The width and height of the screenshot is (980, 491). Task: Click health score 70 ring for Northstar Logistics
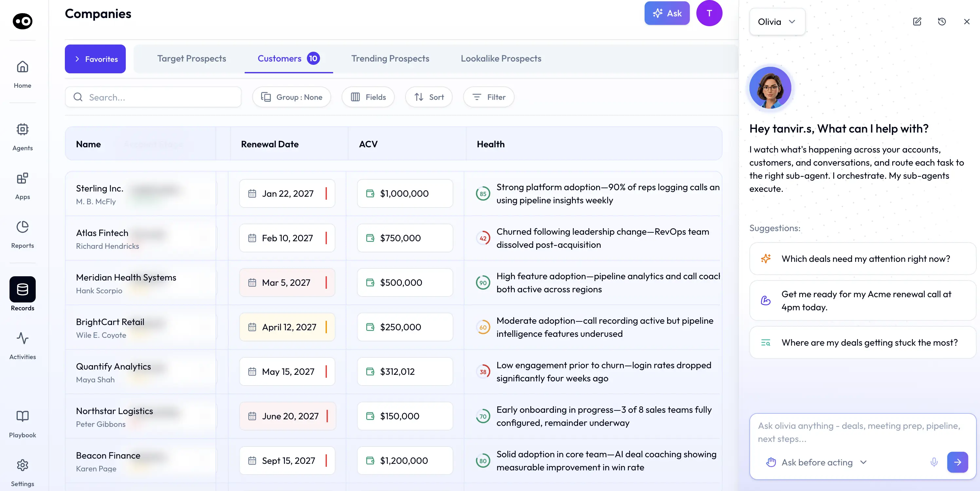click(483, 416)
